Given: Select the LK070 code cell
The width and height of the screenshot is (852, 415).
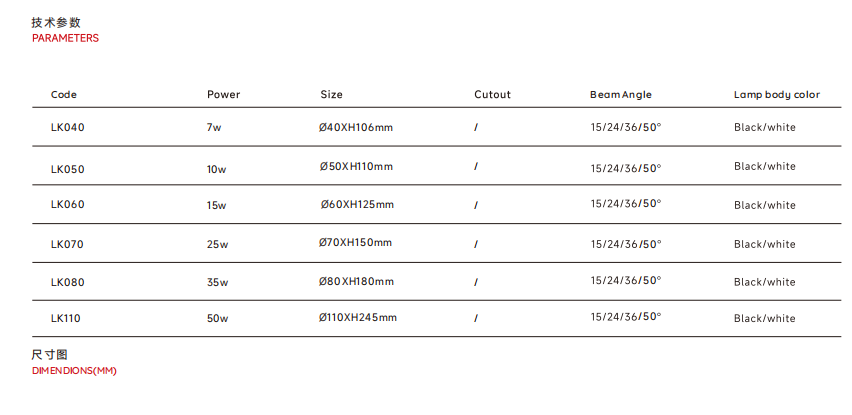Looking at the screenshot, I should (x=68, y=244).
